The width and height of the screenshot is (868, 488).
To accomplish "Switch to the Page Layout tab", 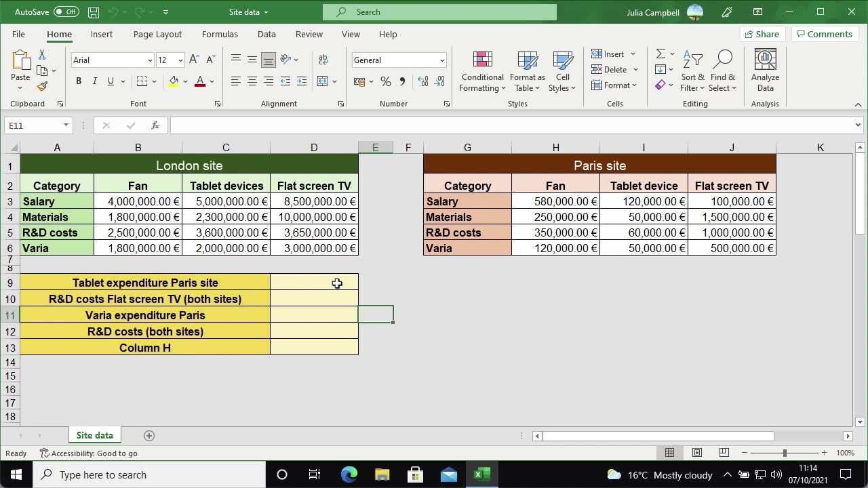I will (157, 34).
